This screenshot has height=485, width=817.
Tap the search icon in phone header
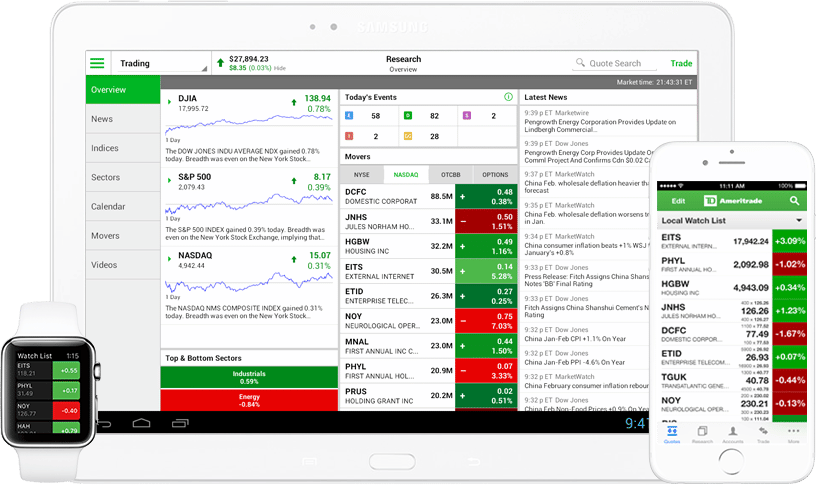(x=794, y=201)
